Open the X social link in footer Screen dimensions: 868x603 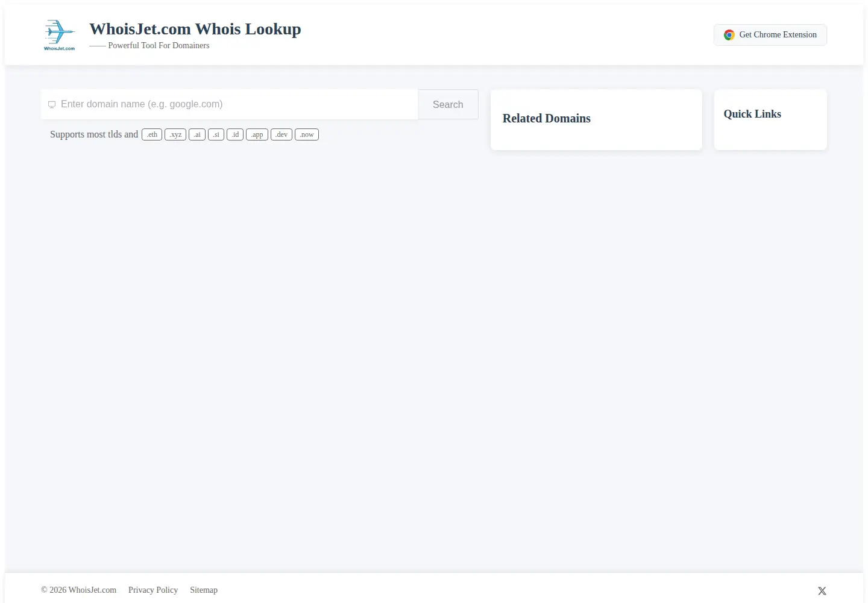coord(822,591)
